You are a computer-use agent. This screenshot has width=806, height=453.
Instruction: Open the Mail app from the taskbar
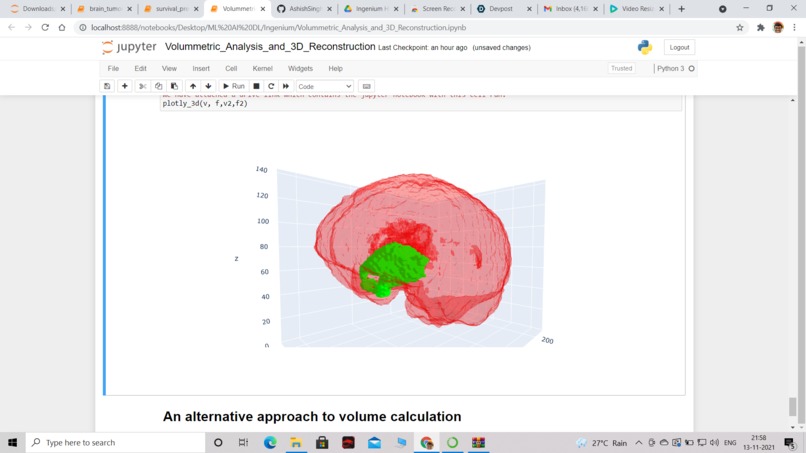point(374,442)
